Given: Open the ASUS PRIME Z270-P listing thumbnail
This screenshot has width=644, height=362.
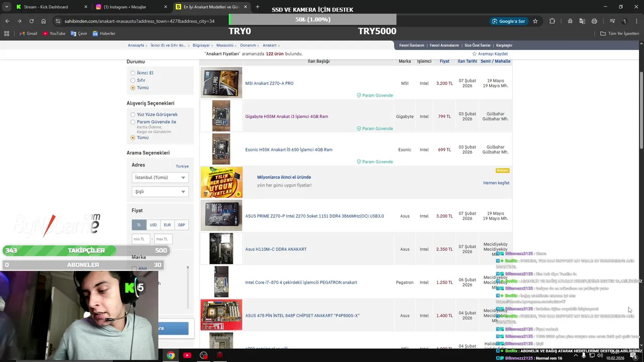Looking at the screenshot, I should point(221,216).
